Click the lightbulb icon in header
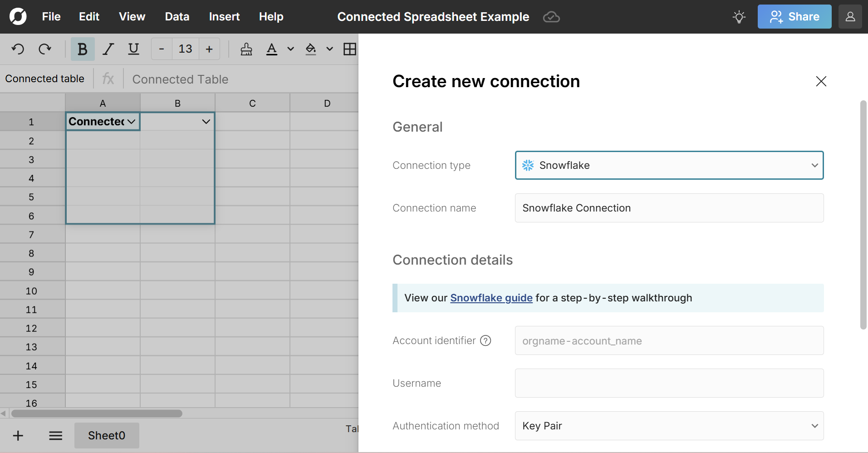This screenshot has height=453, width=868. [x=739, y=17]
